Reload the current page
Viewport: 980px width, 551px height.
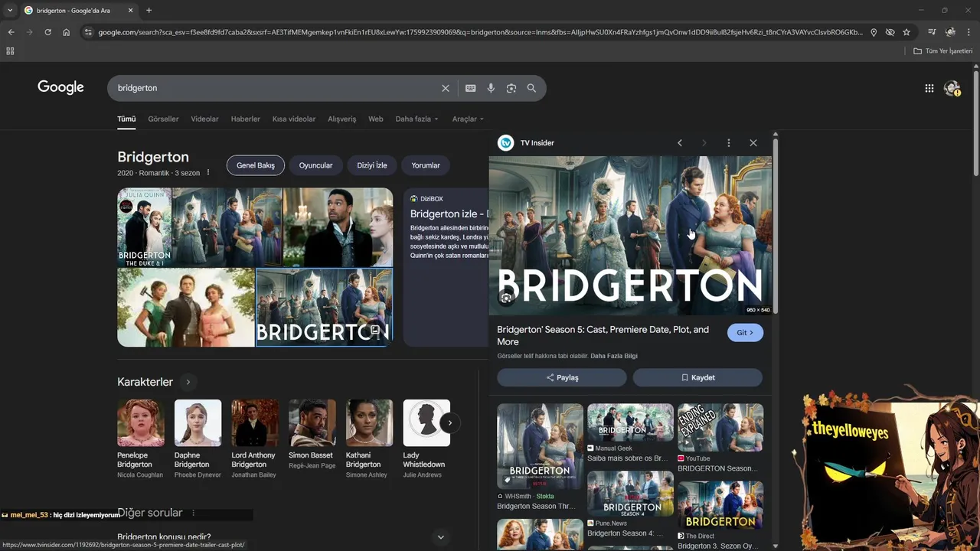coord(47,32)
